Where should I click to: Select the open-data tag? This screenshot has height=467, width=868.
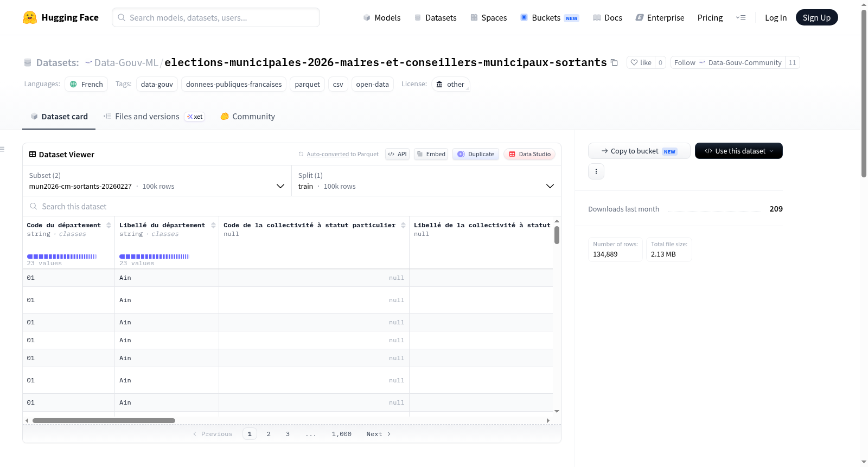(x=372, y=84)
